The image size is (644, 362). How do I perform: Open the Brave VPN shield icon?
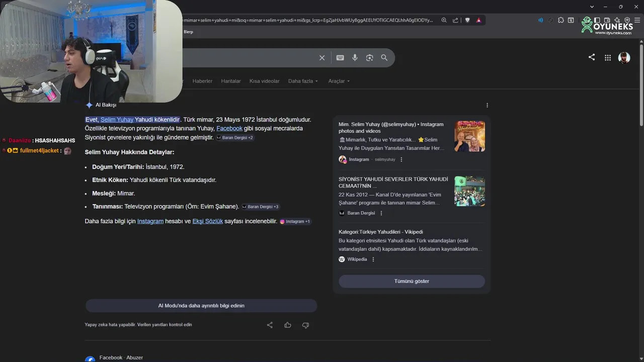(627, 20)
